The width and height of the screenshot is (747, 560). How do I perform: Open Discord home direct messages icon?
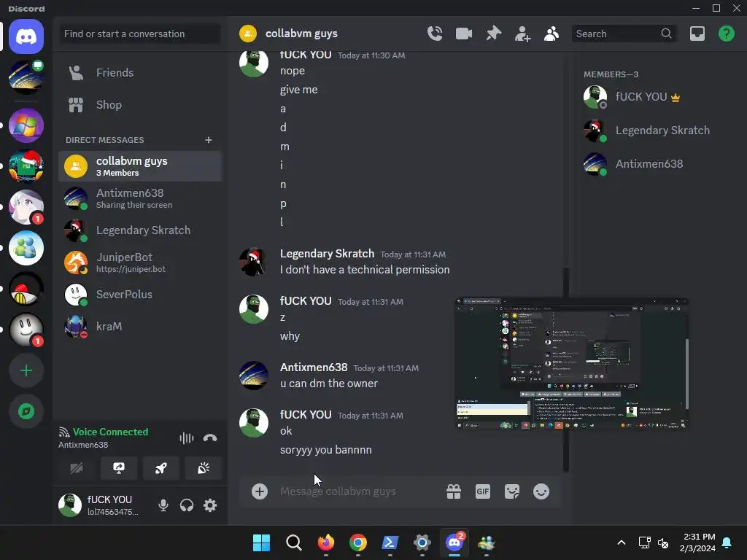(x=26, y=36)
